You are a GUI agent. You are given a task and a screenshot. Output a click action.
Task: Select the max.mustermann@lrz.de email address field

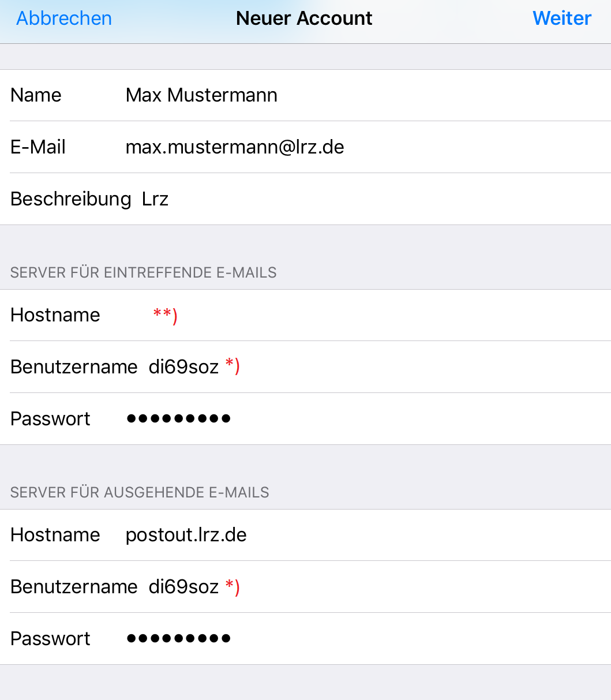pos(235,147)
